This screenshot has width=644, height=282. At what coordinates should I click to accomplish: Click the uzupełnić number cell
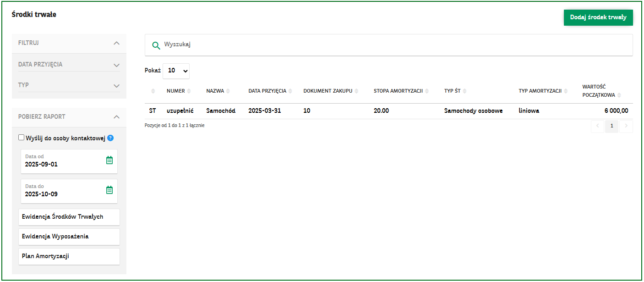coord(180,111)
